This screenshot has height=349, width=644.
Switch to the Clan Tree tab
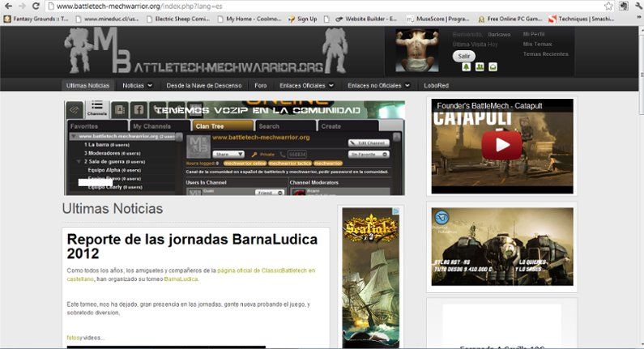click(223, 126)
